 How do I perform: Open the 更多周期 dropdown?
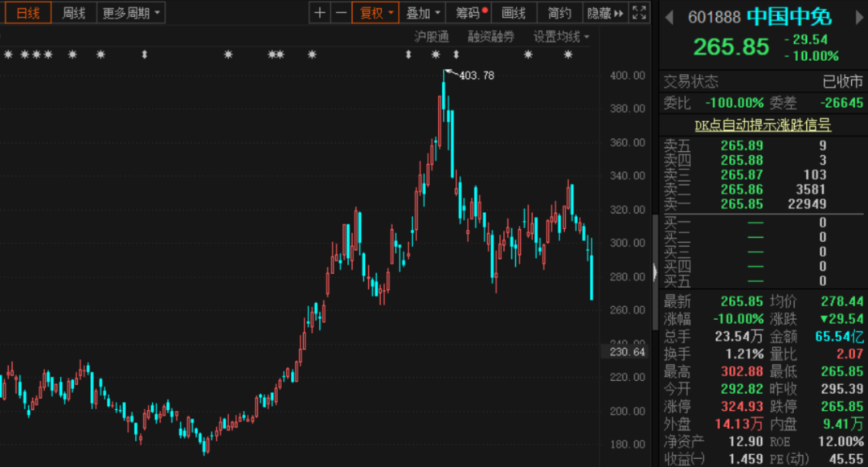coord(132,13)
